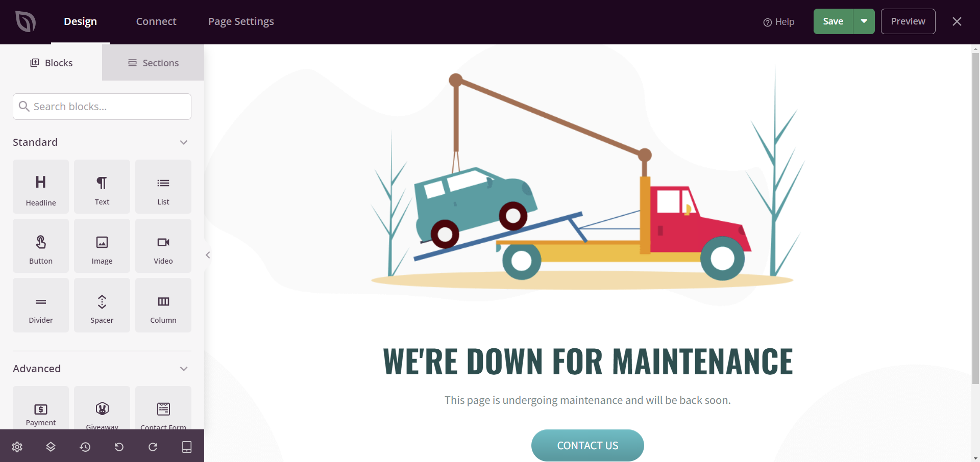Open the Page Settings menu
This screenshot has height=462, width=980.
[x=241, y=21]
